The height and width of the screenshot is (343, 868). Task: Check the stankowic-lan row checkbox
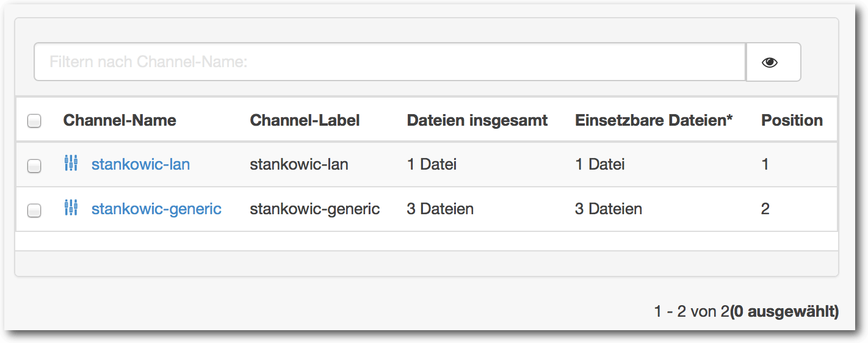click(34, 165)
